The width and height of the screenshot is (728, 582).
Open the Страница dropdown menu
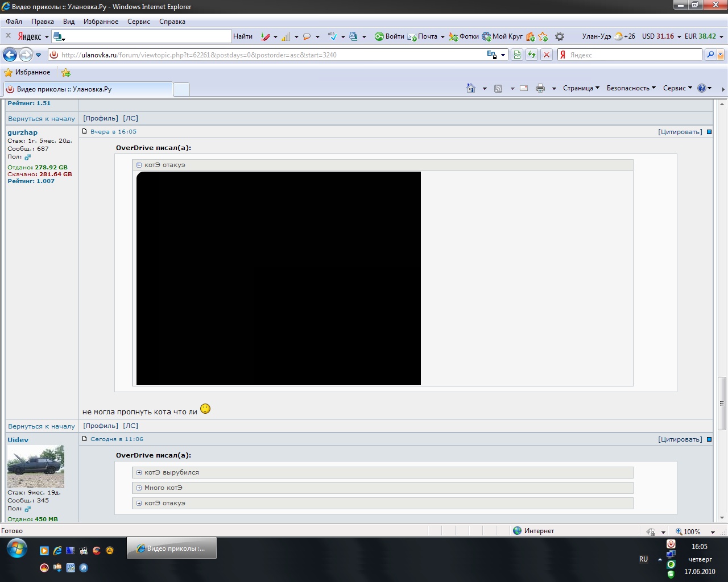pyautogui.click(x=581, y=88)
